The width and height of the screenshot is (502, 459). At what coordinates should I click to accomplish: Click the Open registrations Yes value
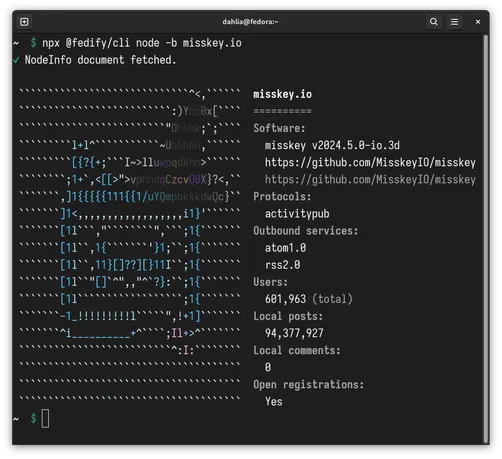click(274, 402)
